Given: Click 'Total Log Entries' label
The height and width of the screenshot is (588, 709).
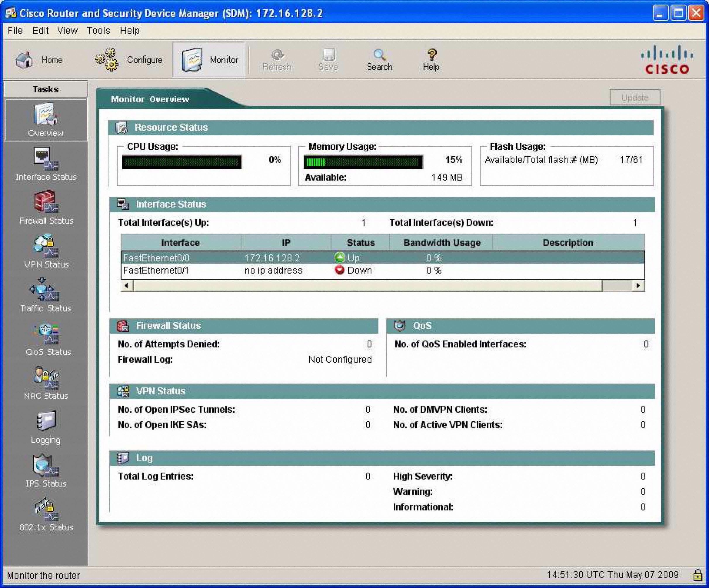Looking at the screenshot, I should [x=156, y=476].
